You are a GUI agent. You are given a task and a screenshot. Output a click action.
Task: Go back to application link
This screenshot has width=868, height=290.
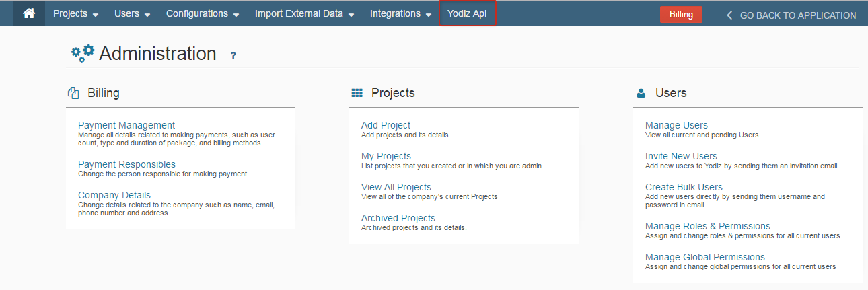[x=797, y=15]
